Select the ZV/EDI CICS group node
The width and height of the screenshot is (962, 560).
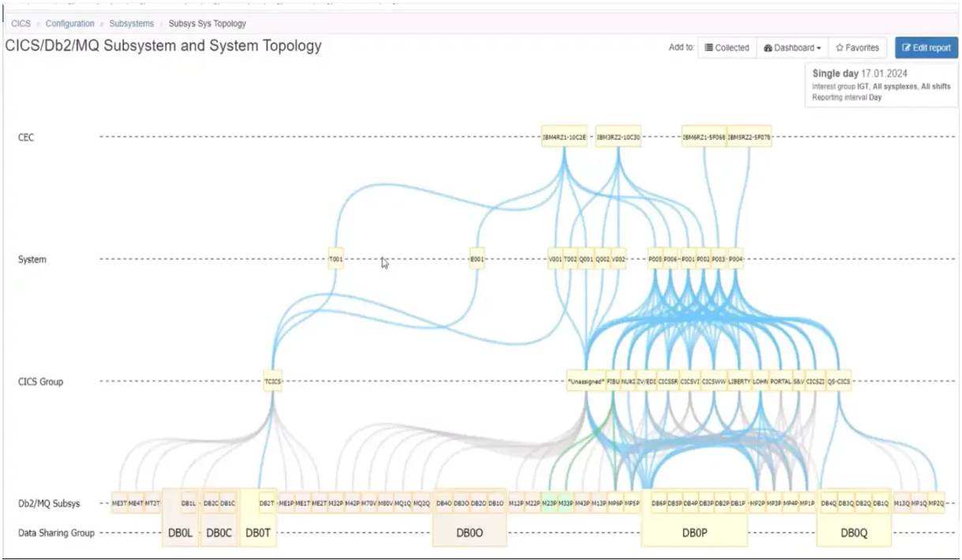646,381
